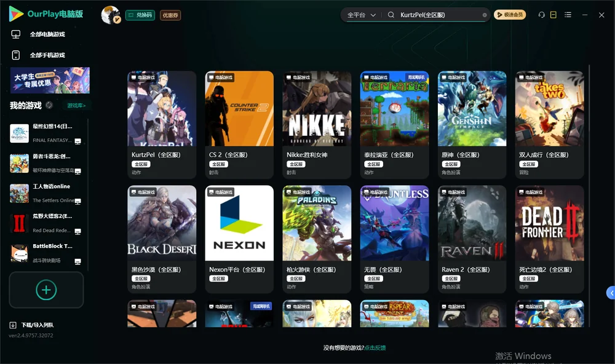This screenshot has width=615, height=364.
Task: Clear the search field using the x icon
Action: [x=485, y=15]
